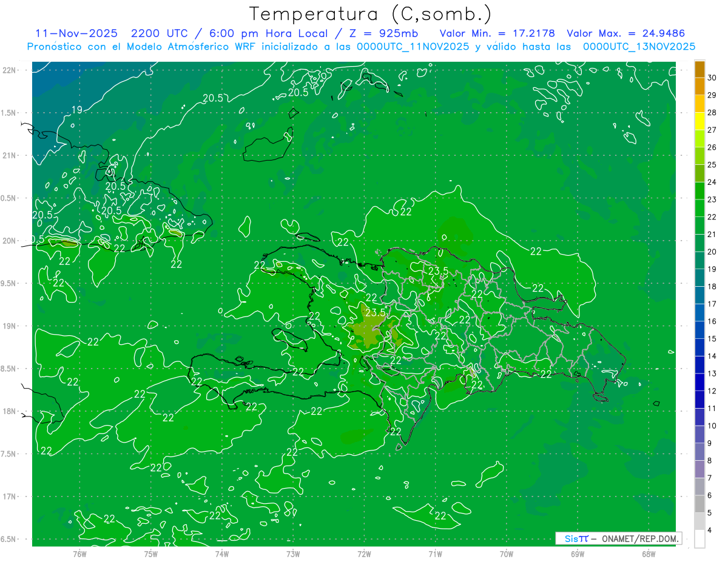Click "Modelo Atmosferico WRF" in the subtitle
This screenshot has width=728, height=562.
(x=191, y=47)
